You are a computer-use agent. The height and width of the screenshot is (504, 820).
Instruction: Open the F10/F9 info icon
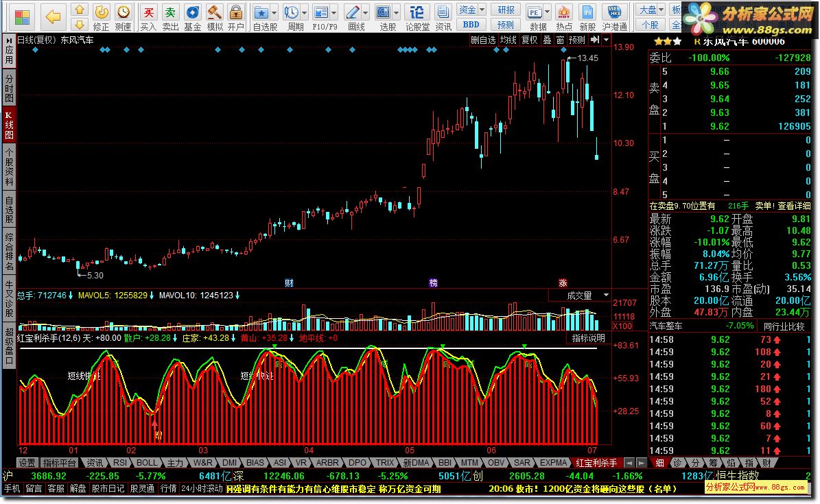tap(320, 12)
